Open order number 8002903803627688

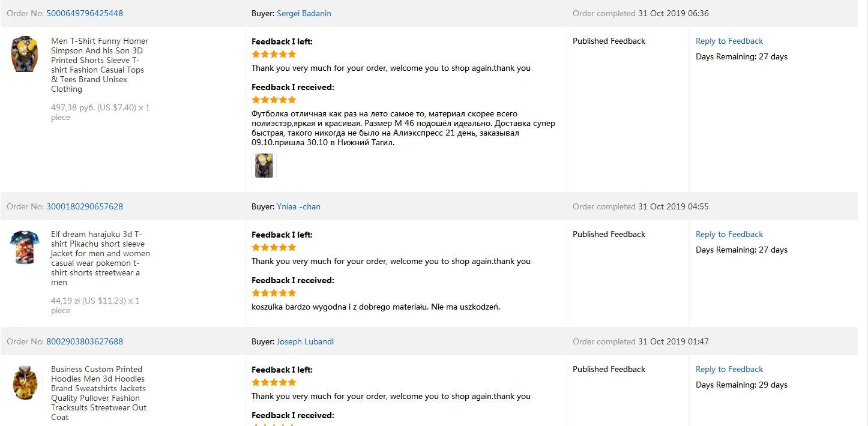click(85, 341)
